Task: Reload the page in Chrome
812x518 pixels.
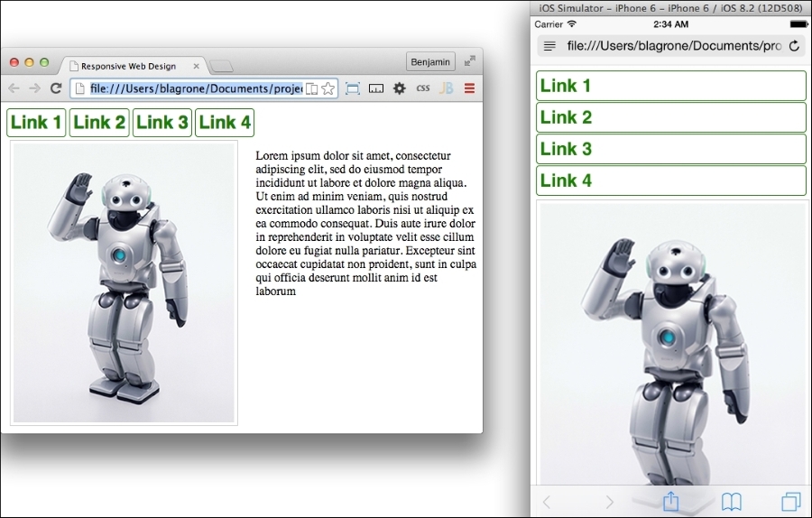Action: 56,88
